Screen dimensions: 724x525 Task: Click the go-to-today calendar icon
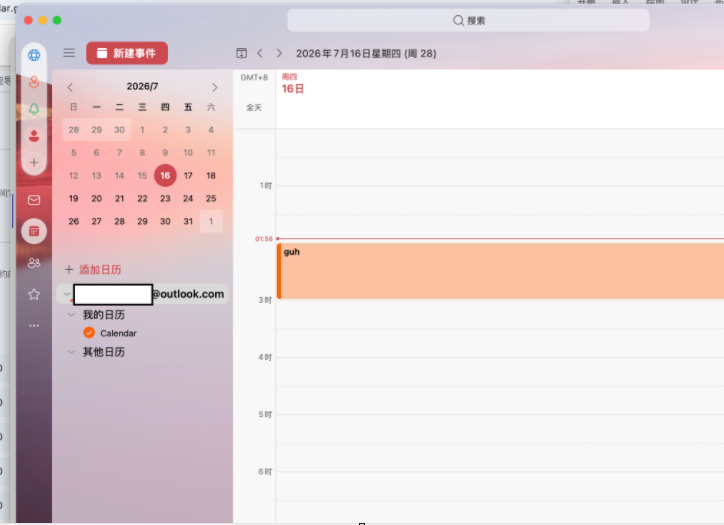click(241, 53)
